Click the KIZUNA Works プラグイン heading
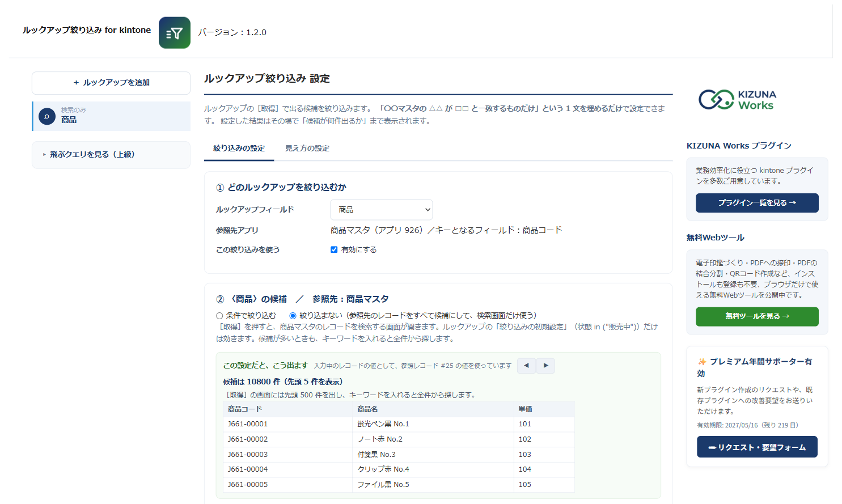842x504 pixels. 739,146
